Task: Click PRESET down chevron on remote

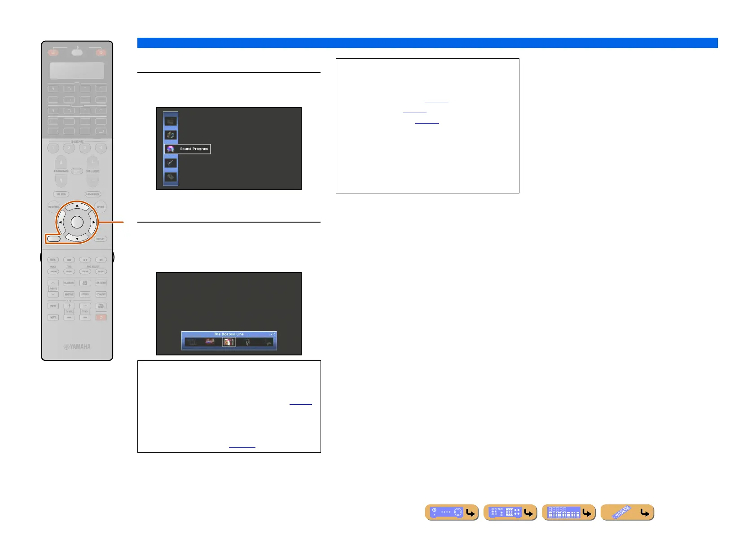Action: pos(53,294)
